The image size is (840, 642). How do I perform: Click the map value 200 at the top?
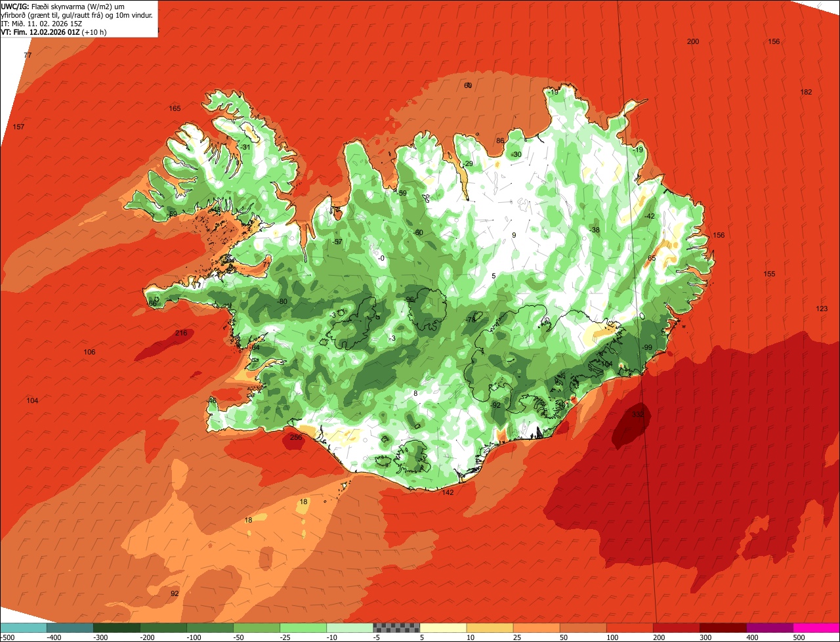click(693, 41)
